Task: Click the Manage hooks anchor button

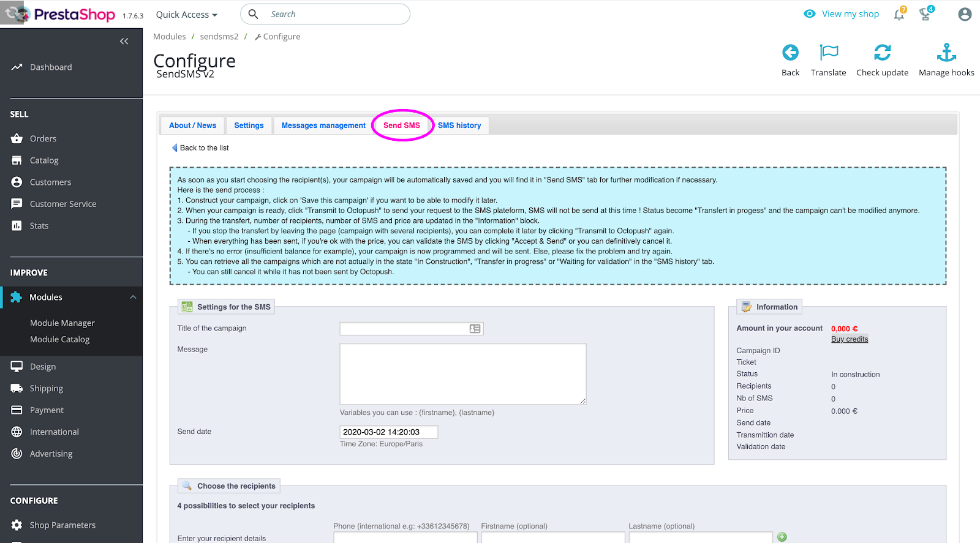Action: [x=946, y=60]
